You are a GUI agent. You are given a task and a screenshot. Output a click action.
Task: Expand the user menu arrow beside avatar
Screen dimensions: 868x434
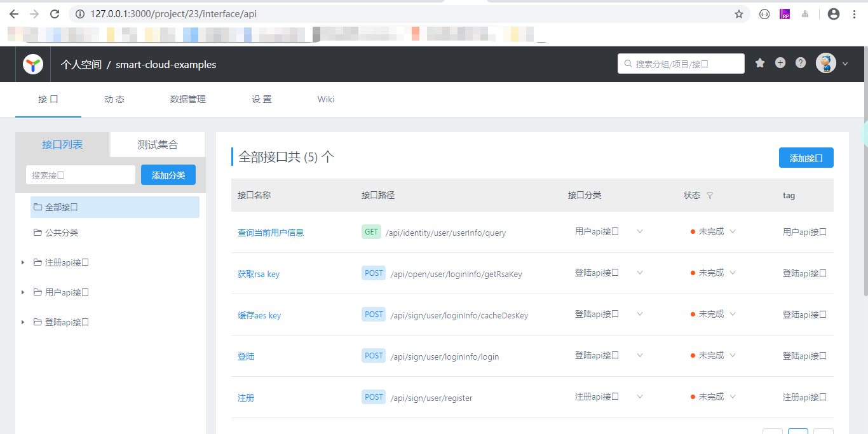(x=845, y=64)
